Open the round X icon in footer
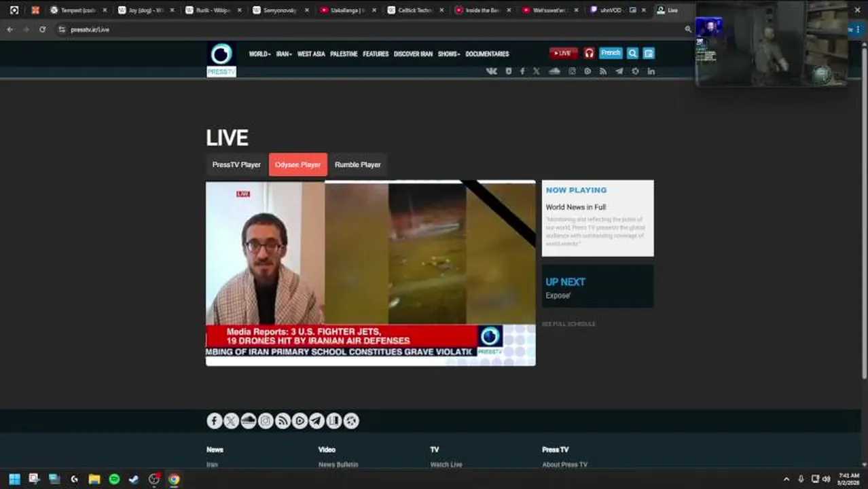Image resolution: width=868 pixels, height=489 pixels. (232, 421)
